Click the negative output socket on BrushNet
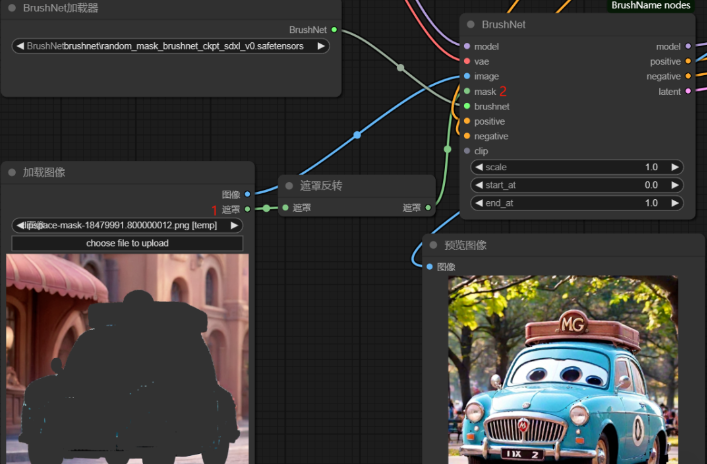 click(688, 76)
